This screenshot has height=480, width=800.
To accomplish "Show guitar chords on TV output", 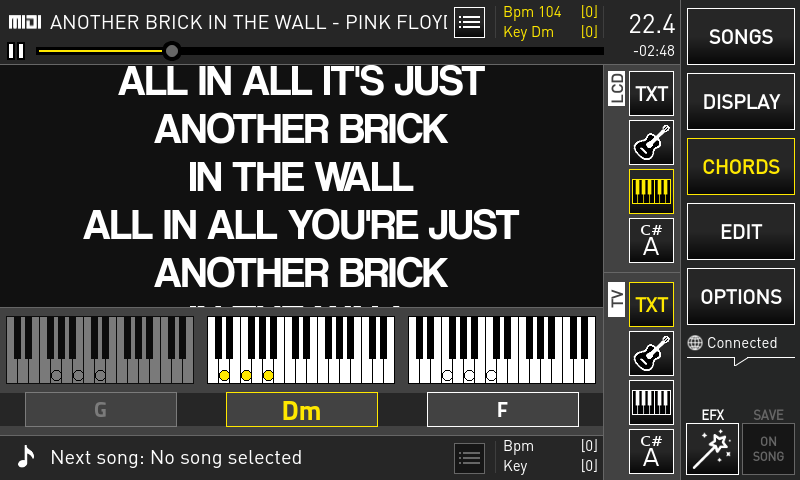I will (651, 353).
